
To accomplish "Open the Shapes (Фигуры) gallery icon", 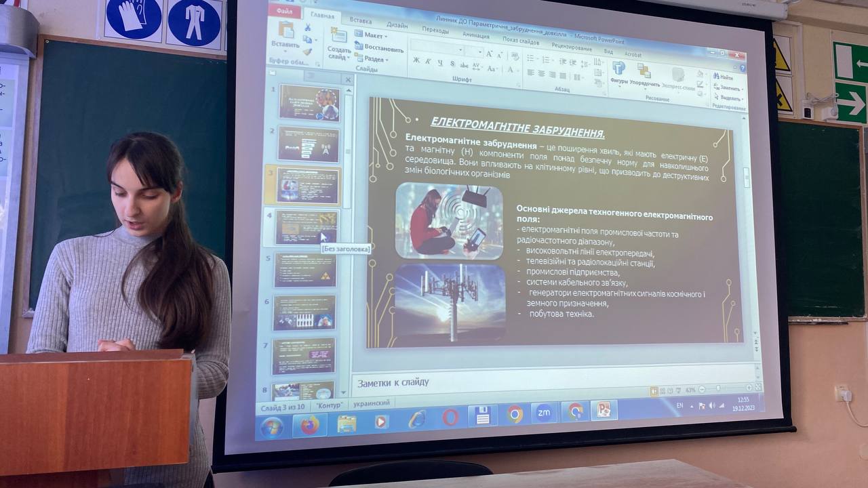I will point(618,68).
